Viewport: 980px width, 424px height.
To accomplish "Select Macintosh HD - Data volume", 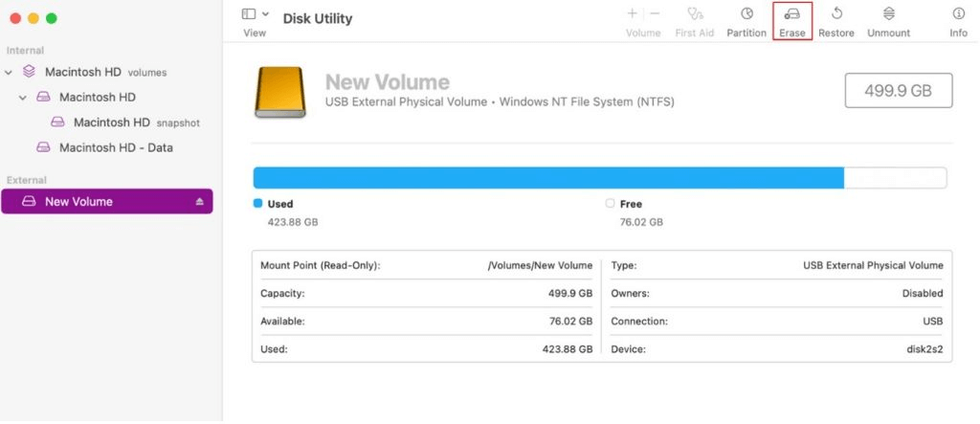I will 116,147.
